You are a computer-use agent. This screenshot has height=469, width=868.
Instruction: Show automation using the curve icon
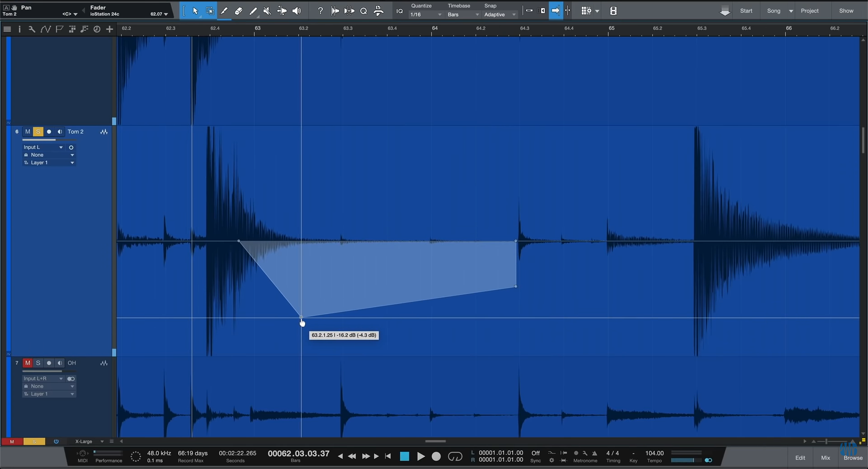[x=45, y=29]
